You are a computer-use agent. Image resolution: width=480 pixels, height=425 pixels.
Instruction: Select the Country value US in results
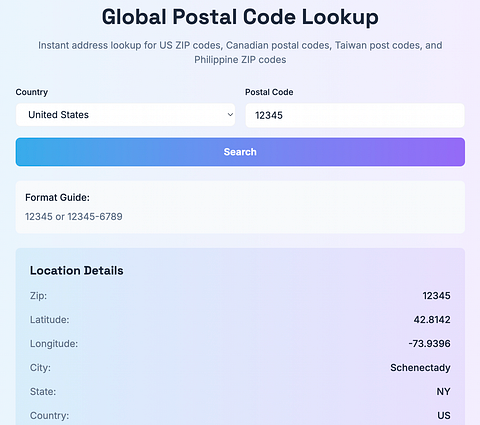[444, 416]
